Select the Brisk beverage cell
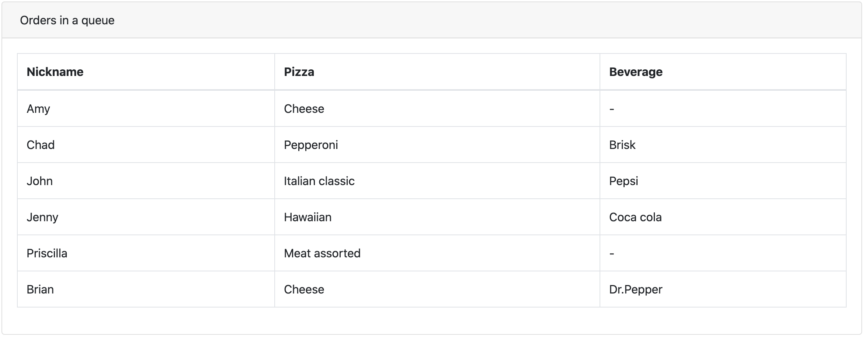Viewport: 868px width, 337px height. [x=622, y=145]
